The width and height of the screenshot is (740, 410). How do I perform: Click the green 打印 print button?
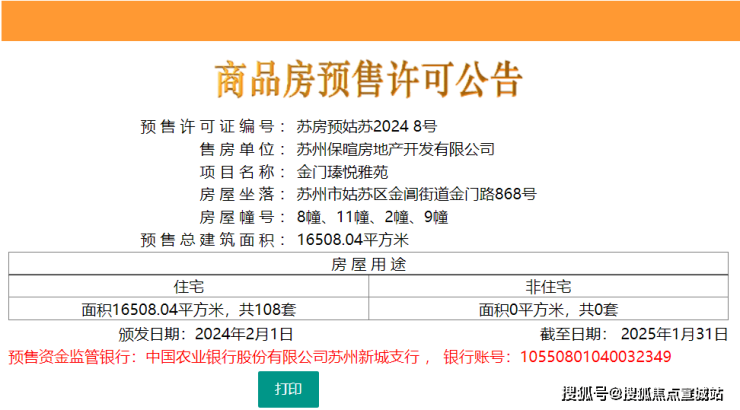(288, 389)
